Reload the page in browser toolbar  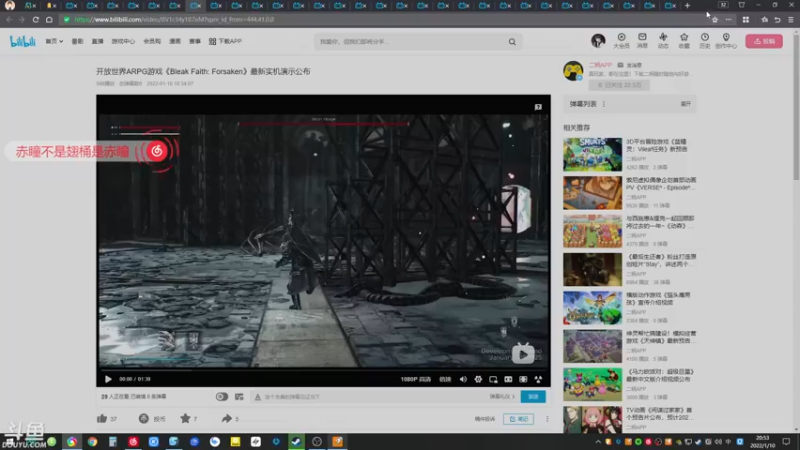pyautogui.click(x=36, y=19)
